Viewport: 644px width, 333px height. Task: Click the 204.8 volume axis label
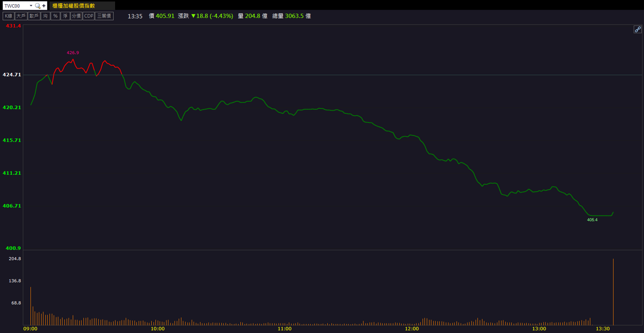pyautogui.click(x=15, y=259)
